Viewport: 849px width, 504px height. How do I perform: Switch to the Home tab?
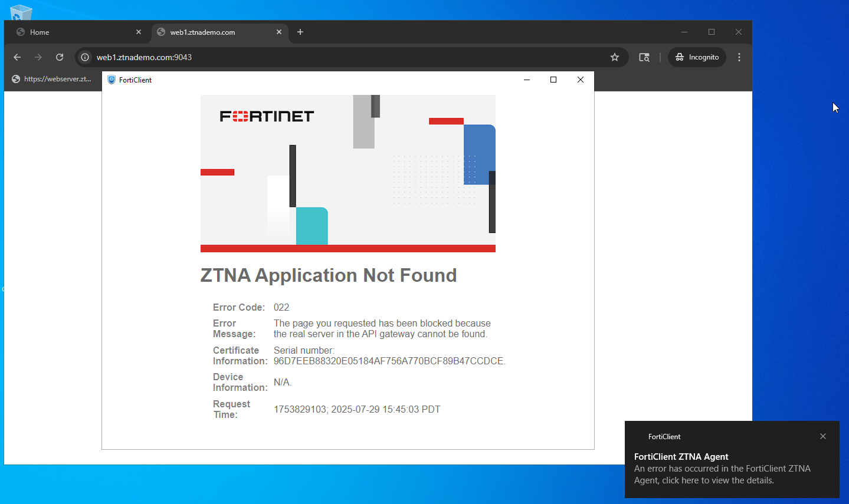click(x=78, y=32)
